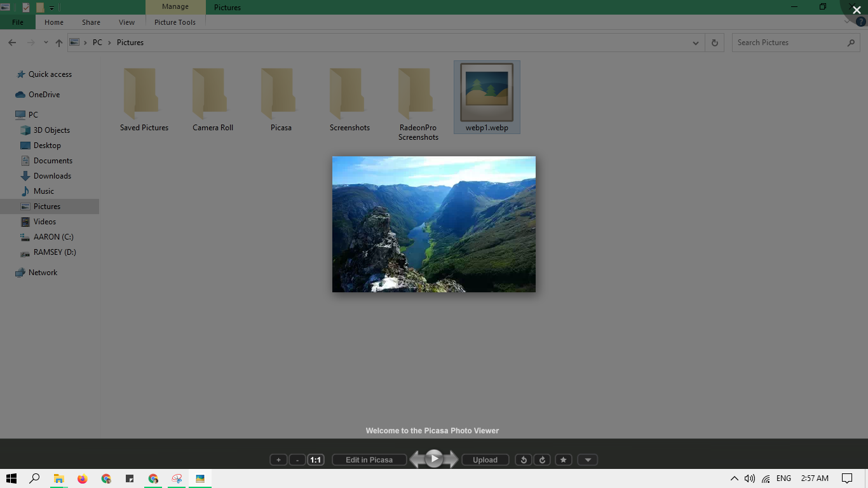Select the webp1.webp file
Viewport: 868px width, 488px height.
487,97
